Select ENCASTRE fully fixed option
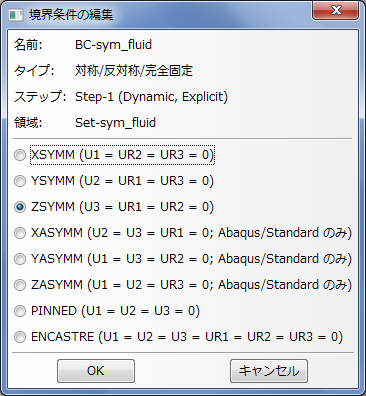Screen dimensions: 366x396 point(20,337)
